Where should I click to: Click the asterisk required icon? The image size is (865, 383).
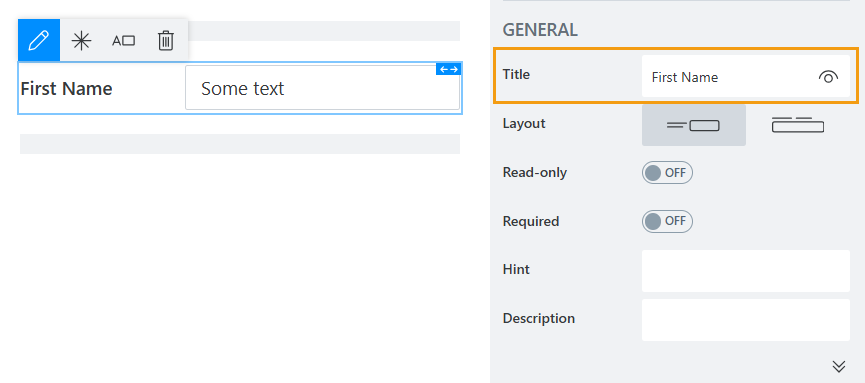click(82, 41)
